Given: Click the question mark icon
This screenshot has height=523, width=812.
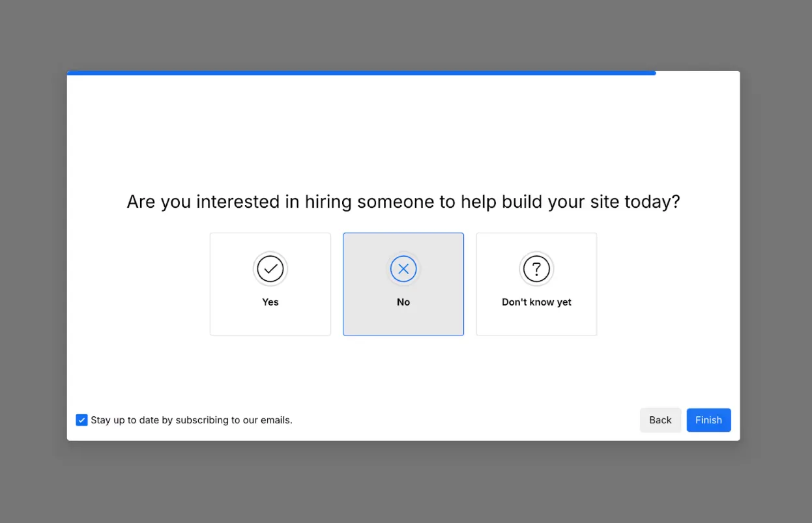Looking at the screenshot, I should point(536,268).
